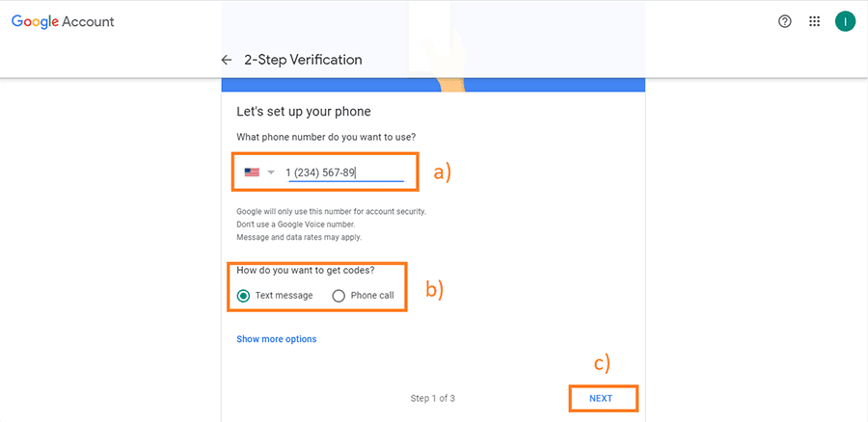Click the US flag country icon
868x422 pixels.
click(252, 172)
